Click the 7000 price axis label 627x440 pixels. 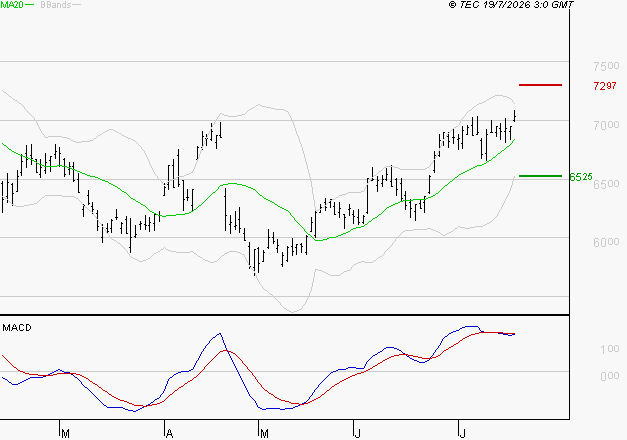pos(606,125)
